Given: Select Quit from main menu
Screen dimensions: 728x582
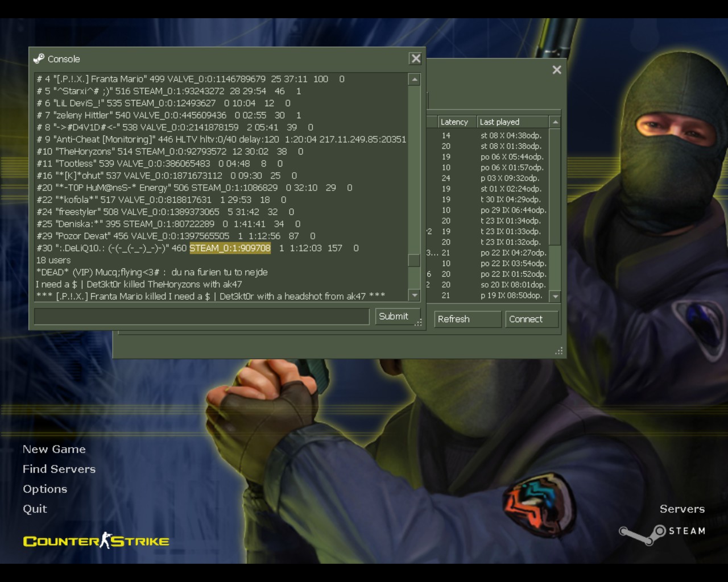Looking at the screenshot, I should pyautogui.click(x=35, y=509).
